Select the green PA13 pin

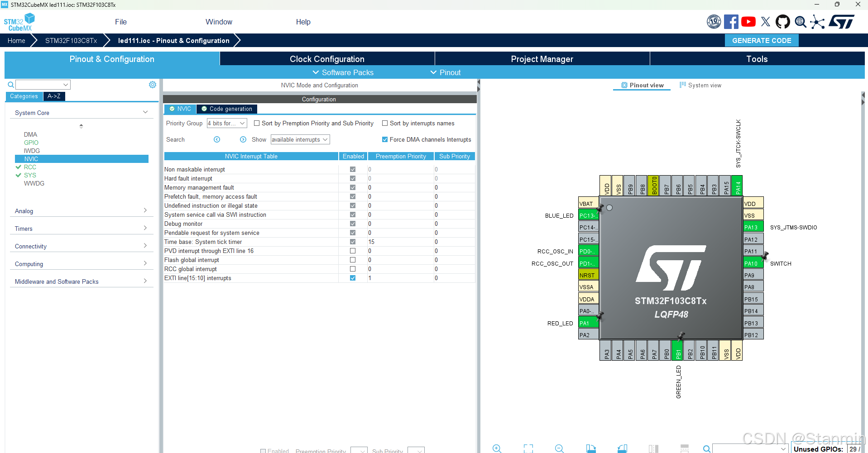pos(753,227)
